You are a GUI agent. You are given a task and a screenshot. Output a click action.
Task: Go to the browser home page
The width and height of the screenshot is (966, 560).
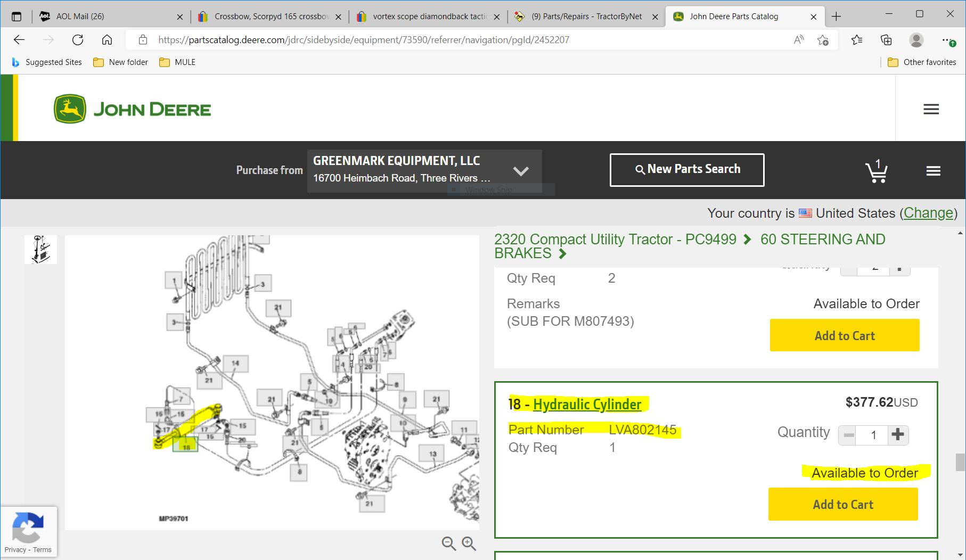pyautogui.click(x=107, y=40)
